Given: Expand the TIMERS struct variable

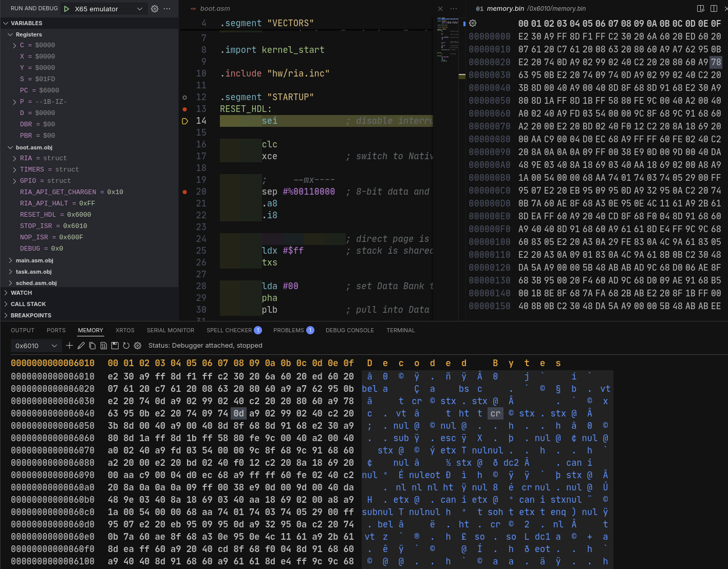Looking at the screenshot, I should click(x=14, y=169).
